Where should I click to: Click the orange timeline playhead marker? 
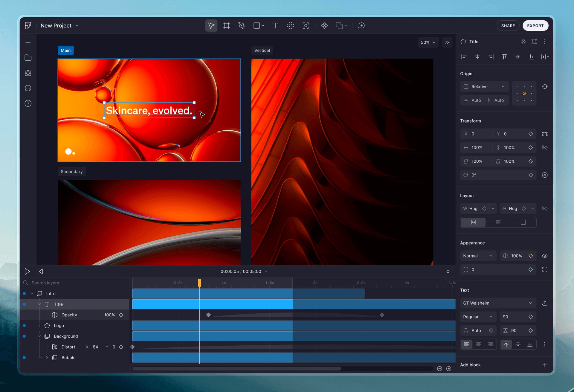(x=199, y=283)
